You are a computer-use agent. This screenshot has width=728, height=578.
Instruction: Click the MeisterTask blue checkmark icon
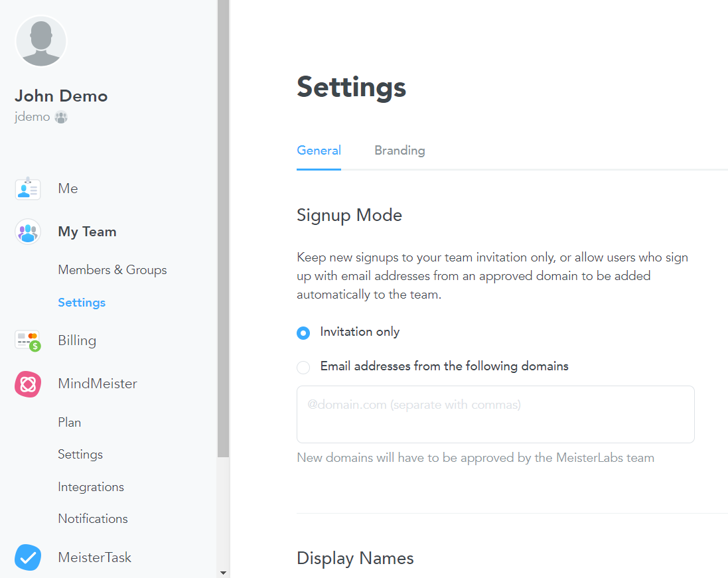28,557
